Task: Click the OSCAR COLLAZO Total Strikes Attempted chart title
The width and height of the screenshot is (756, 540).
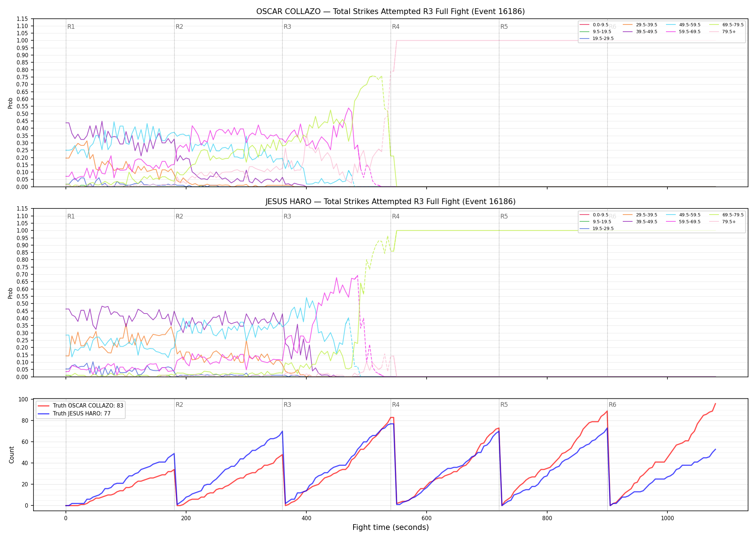Action: (390, 12)
